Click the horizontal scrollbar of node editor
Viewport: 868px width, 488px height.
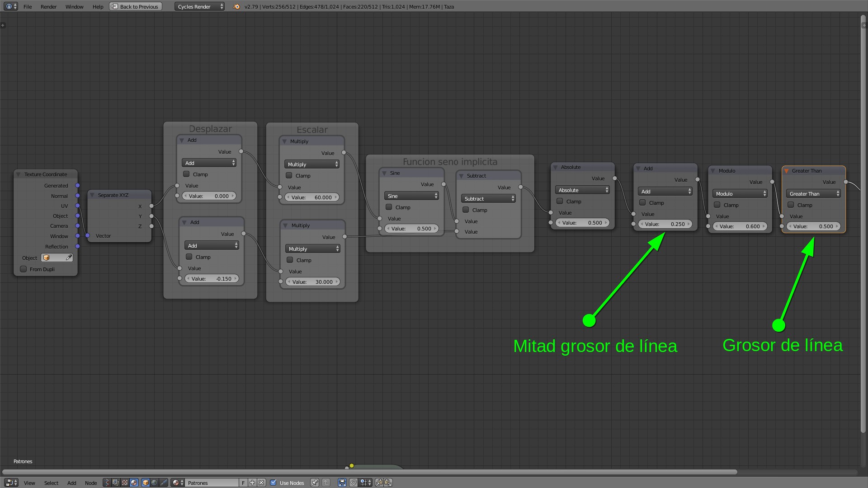point(369,472)
